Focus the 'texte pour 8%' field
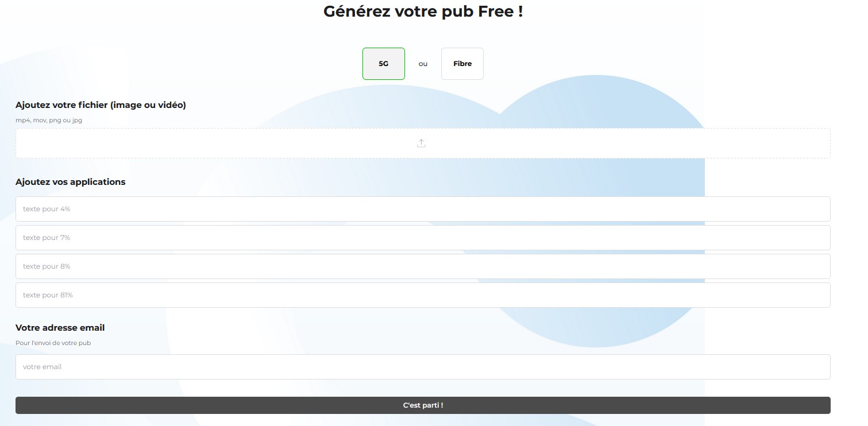The height and width of the screenshot is (426, 868). click(x=423, y=266)
